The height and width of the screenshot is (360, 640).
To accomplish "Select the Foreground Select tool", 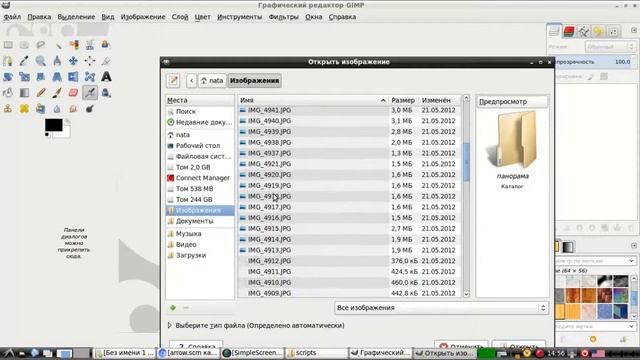I will pyautogui.click(x=106, y=45).
